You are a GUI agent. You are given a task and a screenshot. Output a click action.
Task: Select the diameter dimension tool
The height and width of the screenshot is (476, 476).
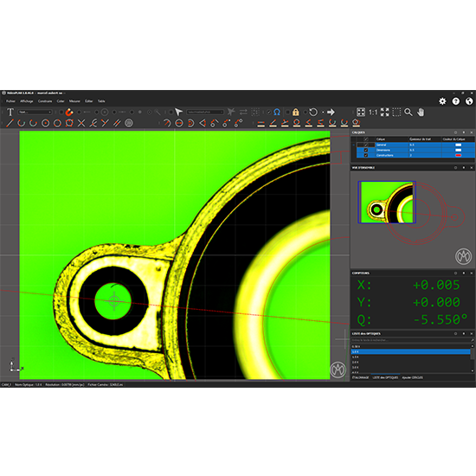click(x=179, y=123)
